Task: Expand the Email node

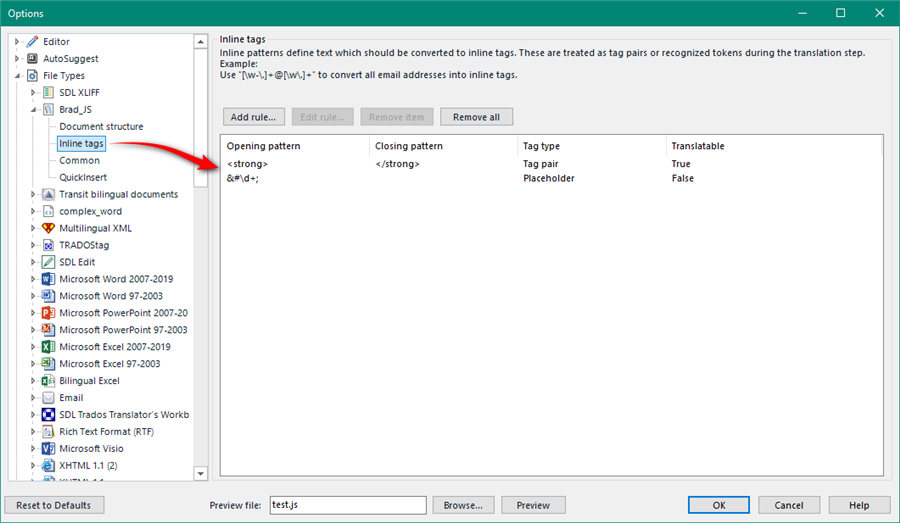Action: click(33, 397)
